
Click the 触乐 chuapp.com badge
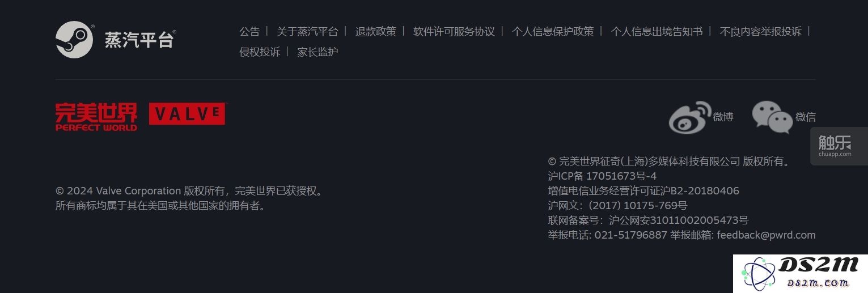[836, 146]
